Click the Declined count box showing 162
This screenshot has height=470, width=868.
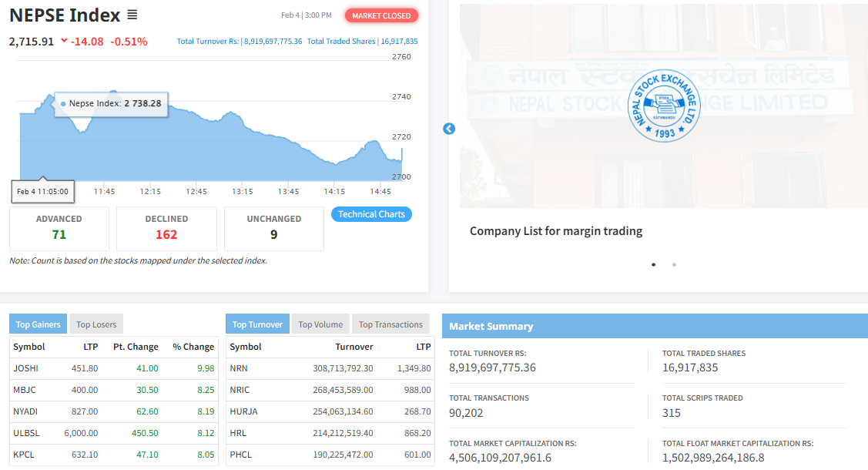tap(166, 228)
